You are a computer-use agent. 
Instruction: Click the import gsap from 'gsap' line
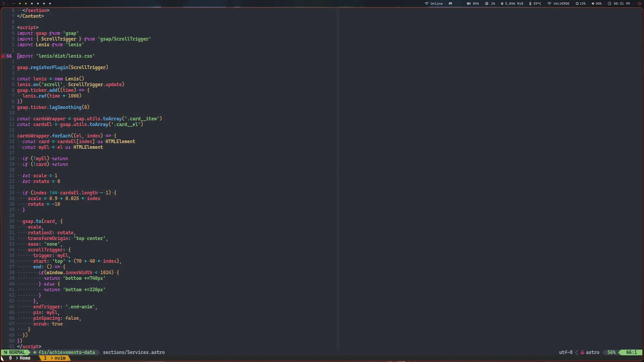point(48,33)
